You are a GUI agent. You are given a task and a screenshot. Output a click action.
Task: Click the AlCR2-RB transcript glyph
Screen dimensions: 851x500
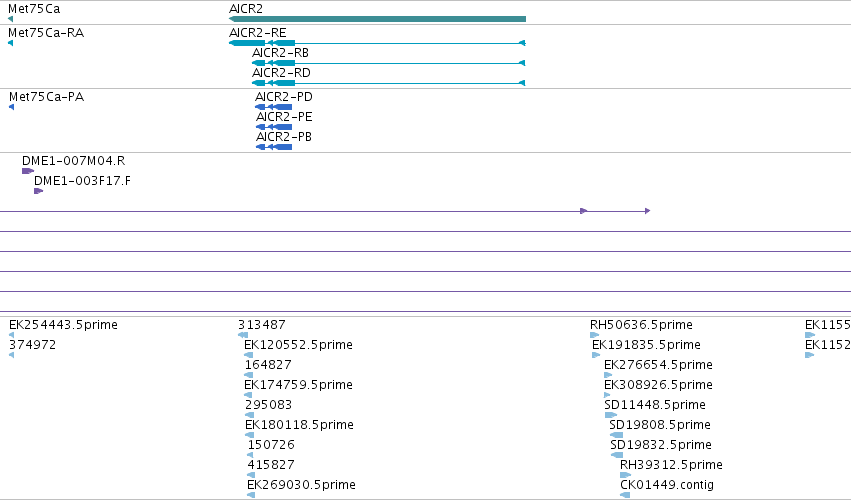click(389, 63)
